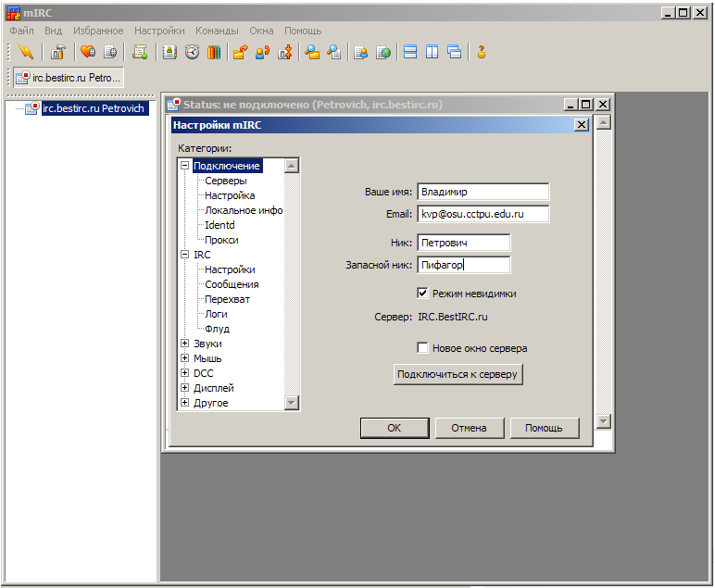Click the Email input field

pos(483,214)
